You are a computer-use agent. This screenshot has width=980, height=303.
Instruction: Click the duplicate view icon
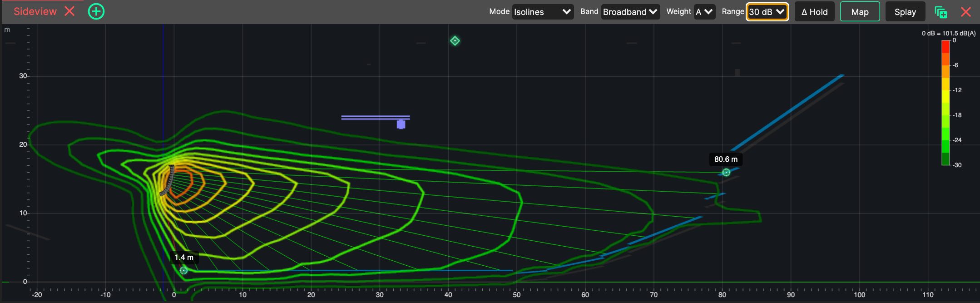tap(941, 12)
